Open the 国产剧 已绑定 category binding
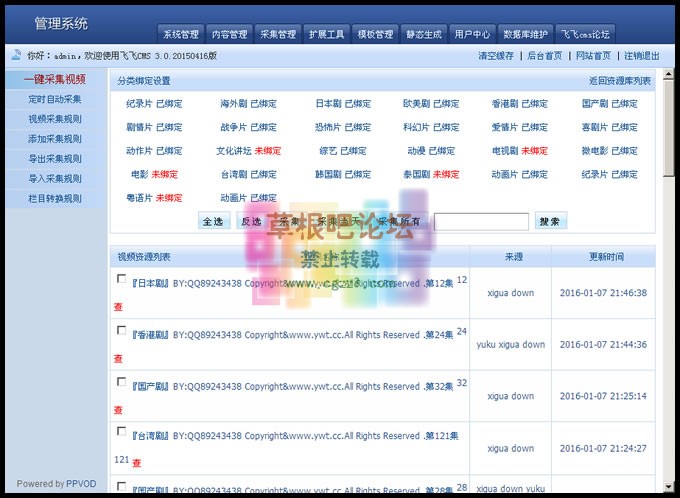The image size is (680, 498). click(609, 104)
